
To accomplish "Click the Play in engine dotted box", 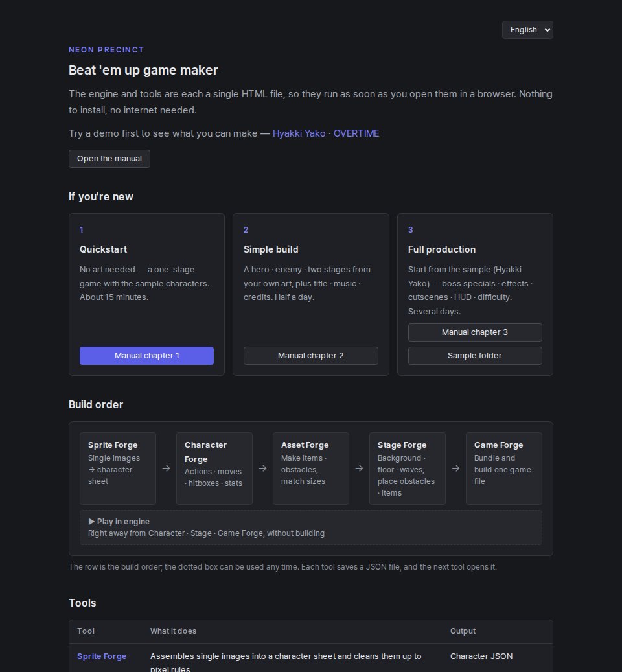I will point(310,527).
